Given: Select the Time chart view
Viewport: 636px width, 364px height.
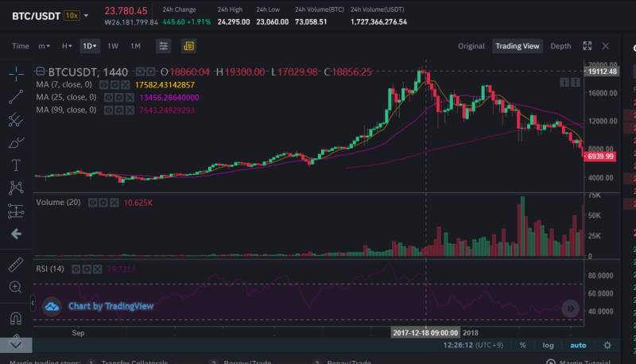Looking at the screenshot, I should pos(21,46).
